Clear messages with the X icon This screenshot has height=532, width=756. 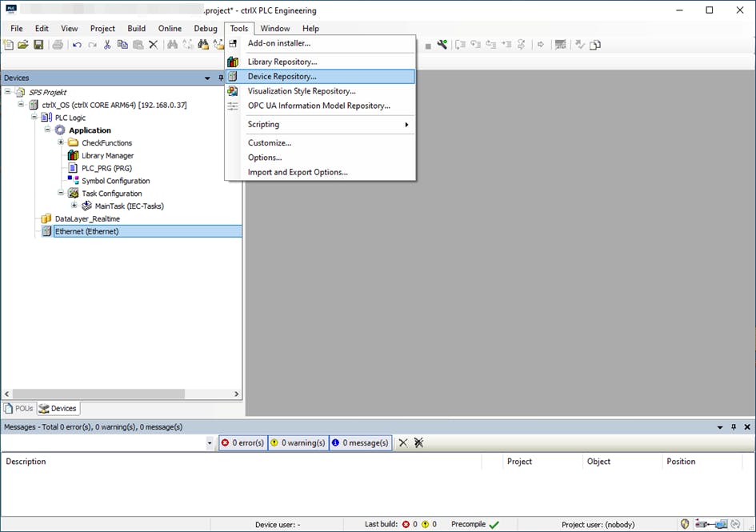click(x=403, y=442)
